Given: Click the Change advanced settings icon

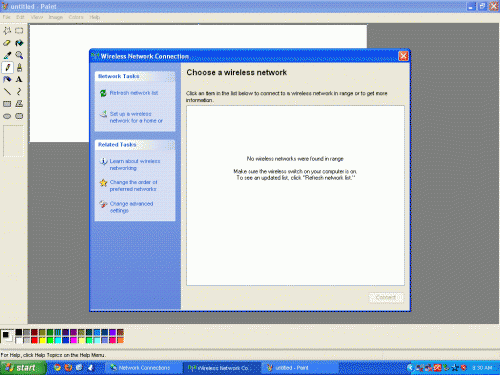Looking at the screenshot, I should pyautogui.click(x=103, y=204).
